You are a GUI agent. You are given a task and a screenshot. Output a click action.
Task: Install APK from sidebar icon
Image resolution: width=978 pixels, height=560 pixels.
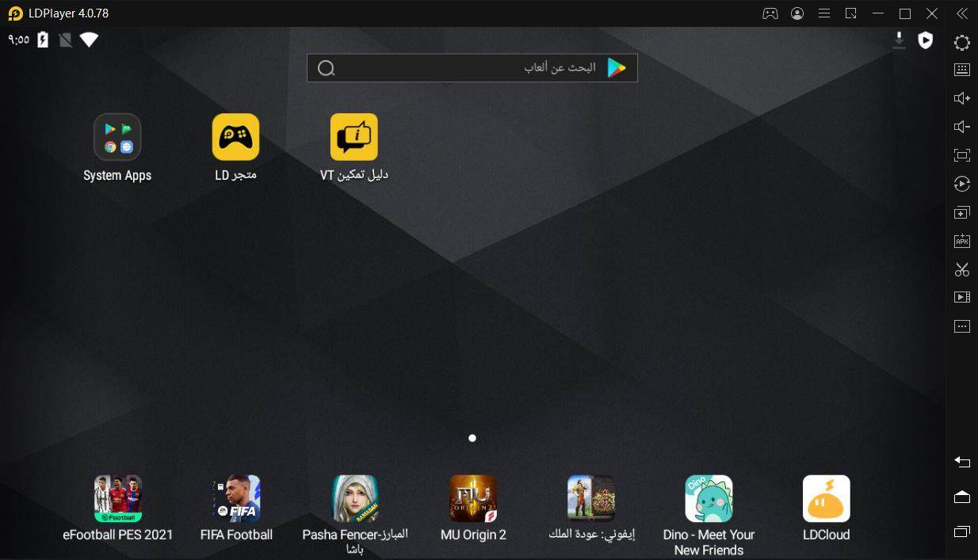[962, 241]
